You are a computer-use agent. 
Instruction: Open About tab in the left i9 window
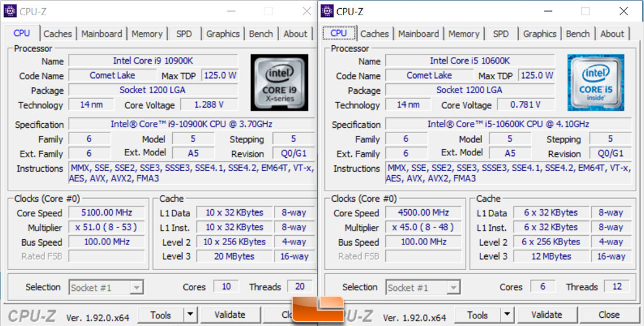click(295, 33)
